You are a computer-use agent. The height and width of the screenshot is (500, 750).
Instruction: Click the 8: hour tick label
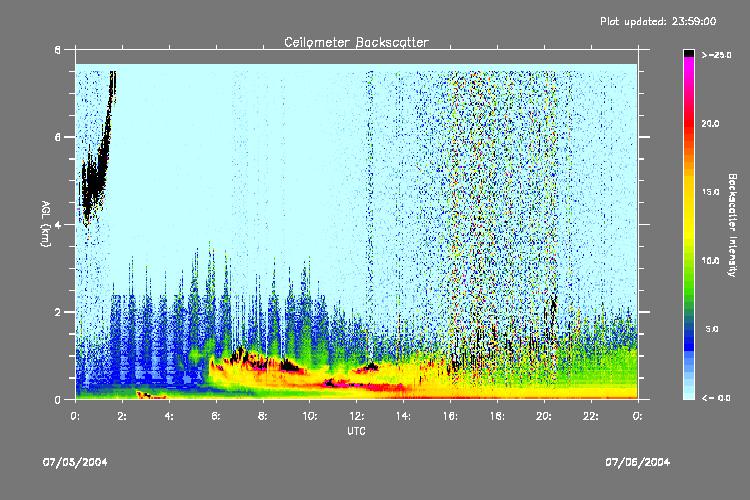coord(263,416)
